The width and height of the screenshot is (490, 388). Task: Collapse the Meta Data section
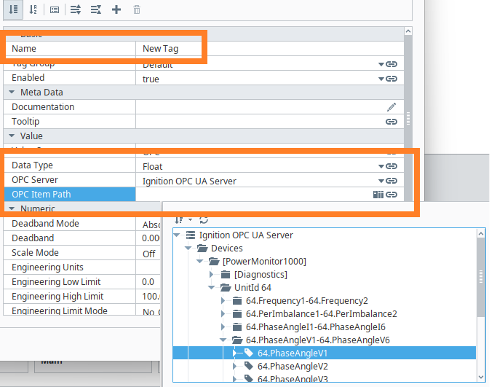(x=12, y=92)
